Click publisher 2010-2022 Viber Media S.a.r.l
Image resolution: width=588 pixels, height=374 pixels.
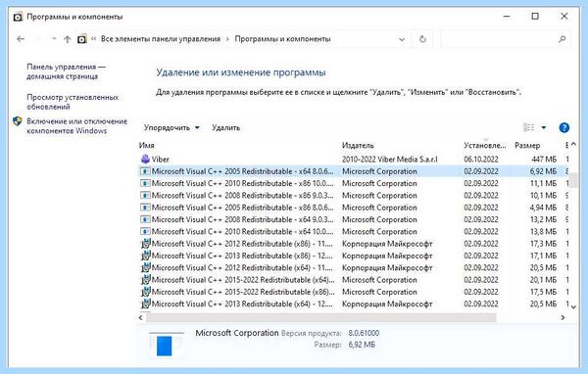tap(390, 160)
